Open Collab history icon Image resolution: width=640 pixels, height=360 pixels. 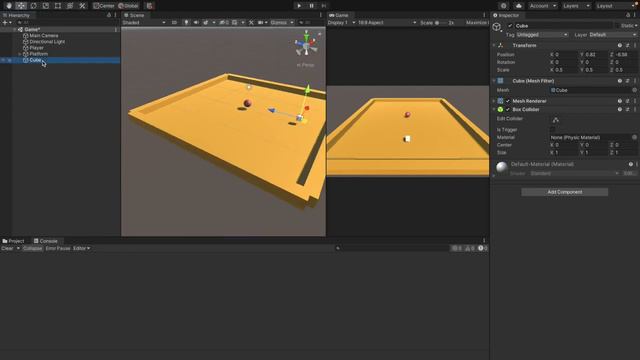[x=503, y=6]
